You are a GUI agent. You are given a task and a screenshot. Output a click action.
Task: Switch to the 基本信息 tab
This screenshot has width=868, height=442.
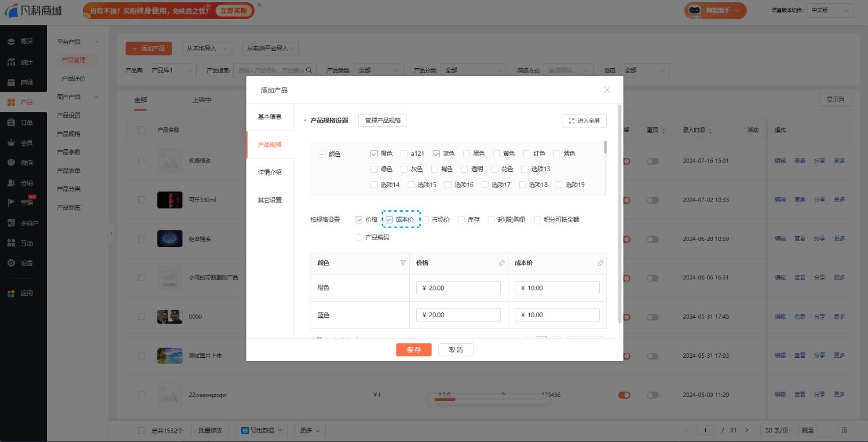click(x=270, y=117)
